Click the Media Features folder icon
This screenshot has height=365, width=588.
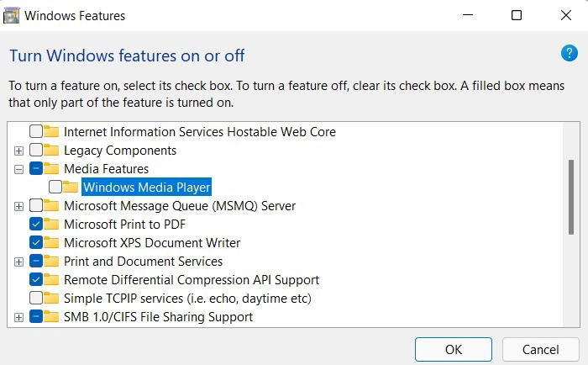[x=51, y=168]
